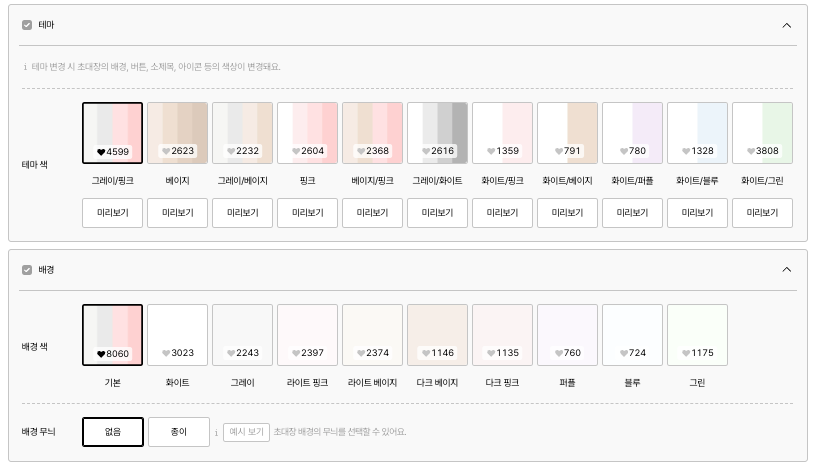Pick the 화이트/베이지 theme swatch

[x=567, y=133]
